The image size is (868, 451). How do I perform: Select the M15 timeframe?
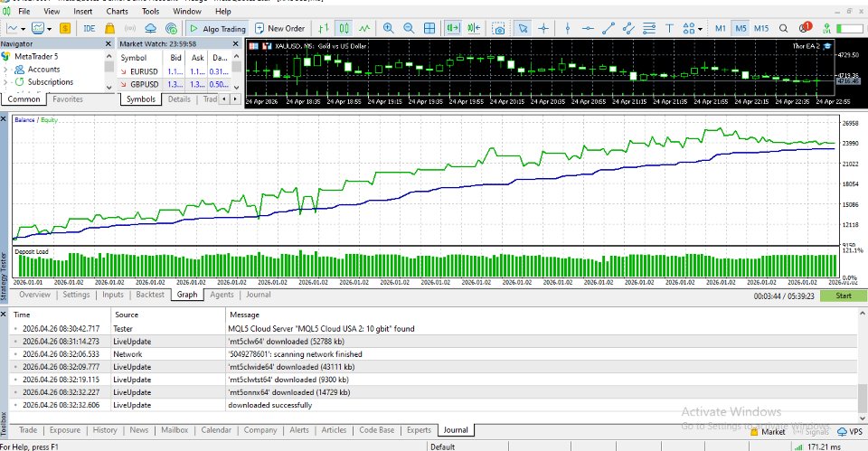click(x=761, y=28)
